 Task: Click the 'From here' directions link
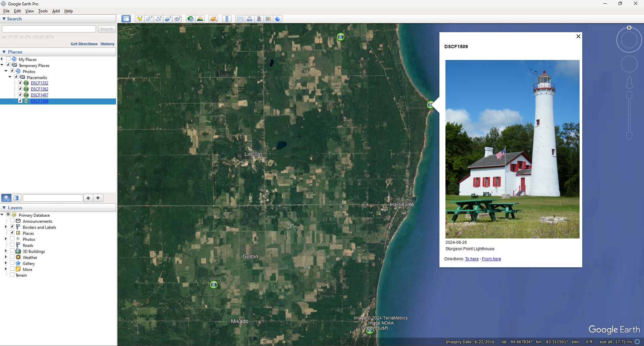(491, 259)
